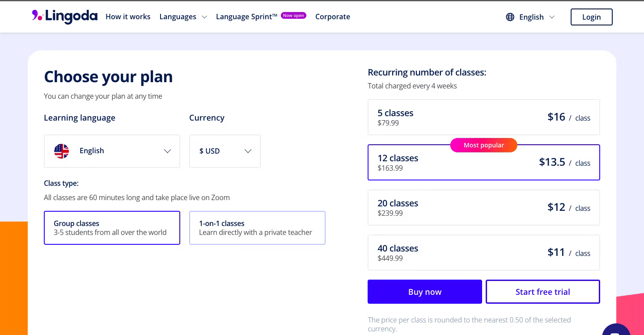Click the UK/US flag icon
The image size is (644, 335).
point(62,151)
